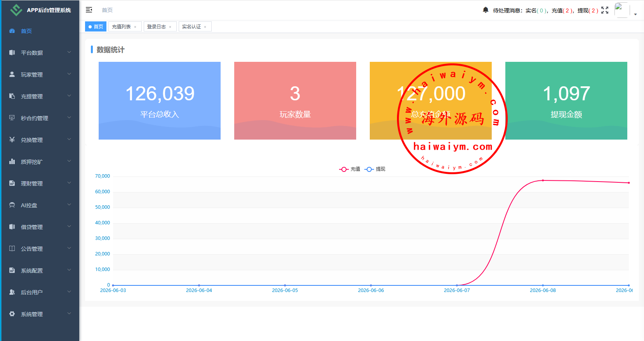Open pending 充值 (2) messages
644x341 pixels.
[562, 10]
